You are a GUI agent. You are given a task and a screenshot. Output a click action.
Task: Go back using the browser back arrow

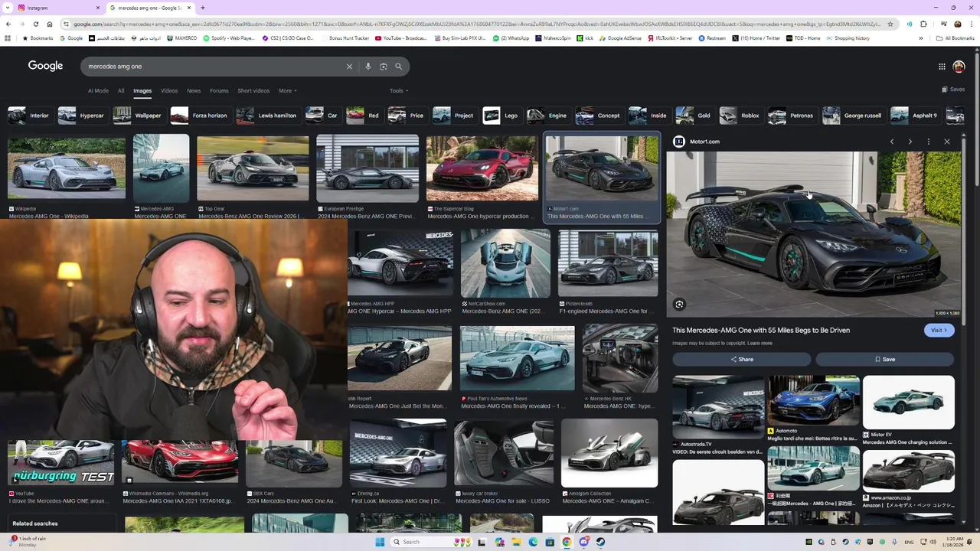[8, 24]
